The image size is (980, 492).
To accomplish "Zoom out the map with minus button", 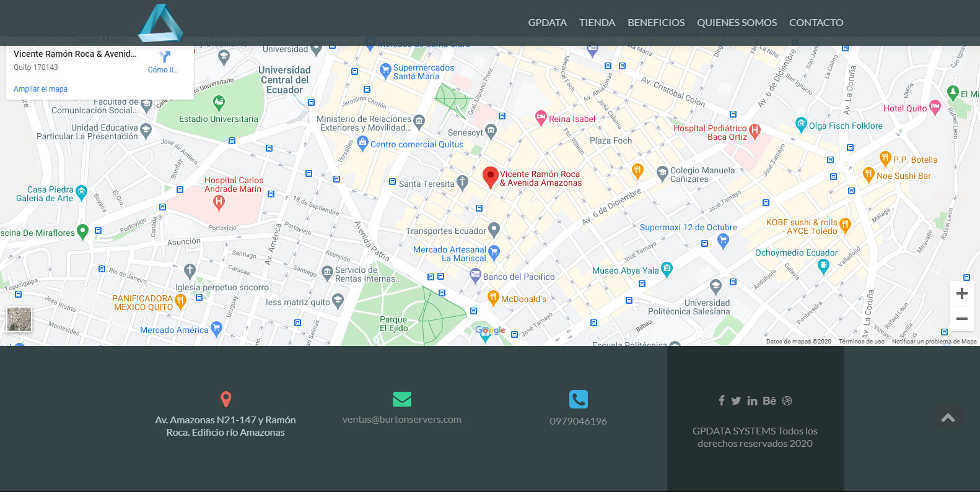I will pyautogui.click(x=962, y=319).
